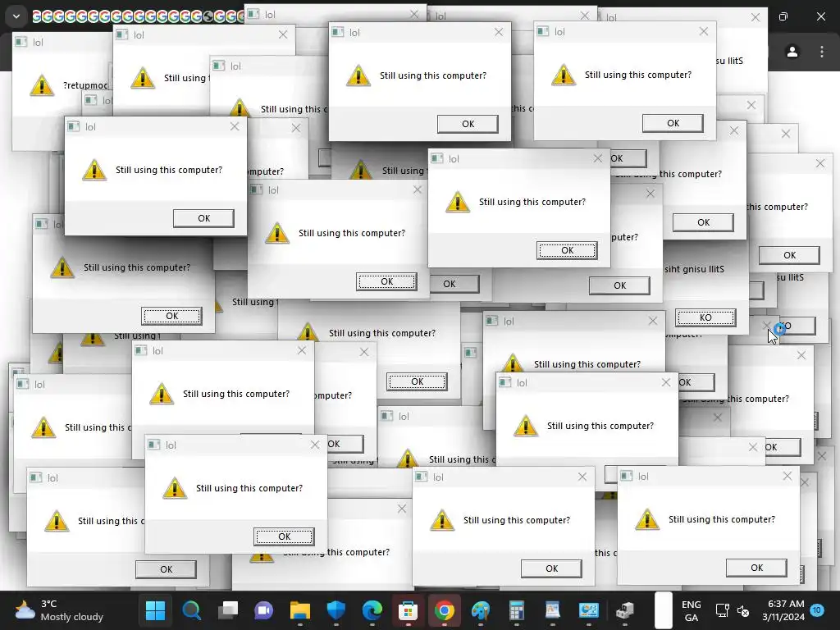The width and height of the screenshot is (840, 630).
Task: Click the mirrored 'KO' button with dotted focus
Action: coord(705,317)
